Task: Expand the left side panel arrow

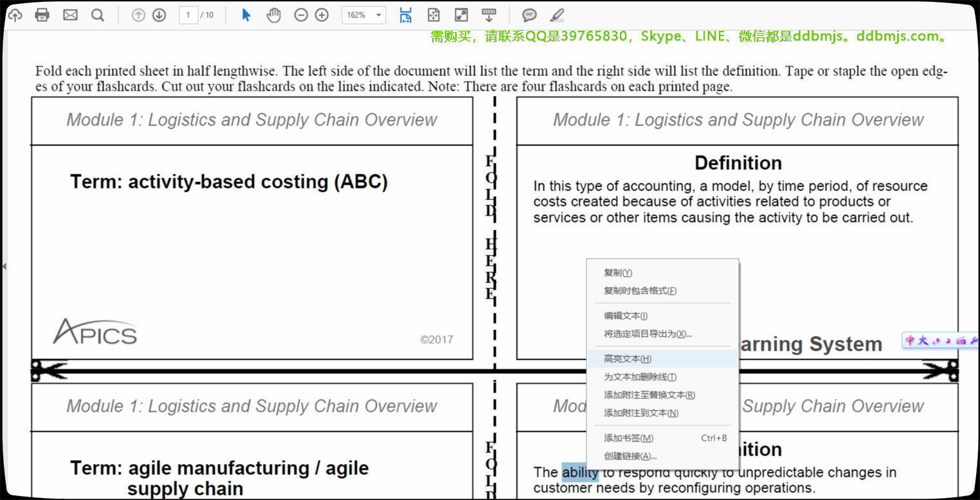Action: click(4, 266)
